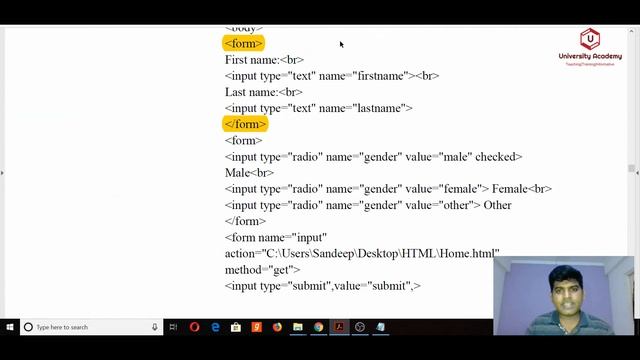Image resolution: width=640 pixels, height=360 pixels.
Task: Expand the left side panel arrow
Action: (x=2, y=173)
